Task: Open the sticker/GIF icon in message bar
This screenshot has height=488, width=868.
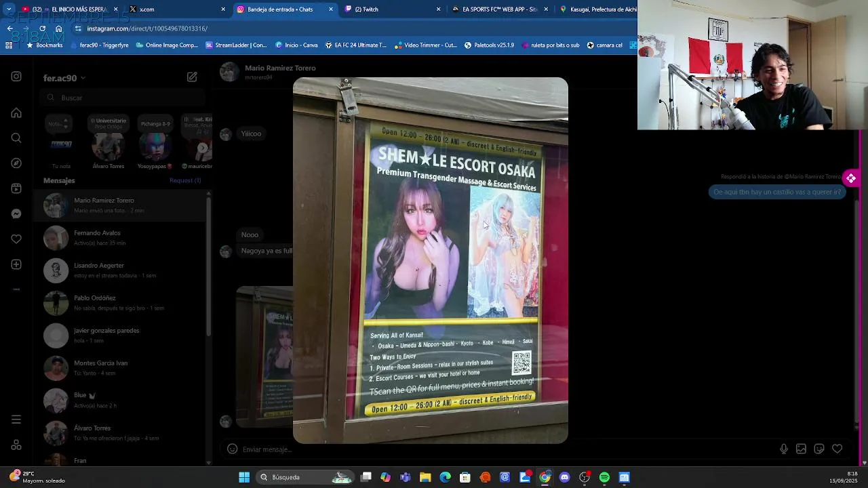Action: coord(819,449)
